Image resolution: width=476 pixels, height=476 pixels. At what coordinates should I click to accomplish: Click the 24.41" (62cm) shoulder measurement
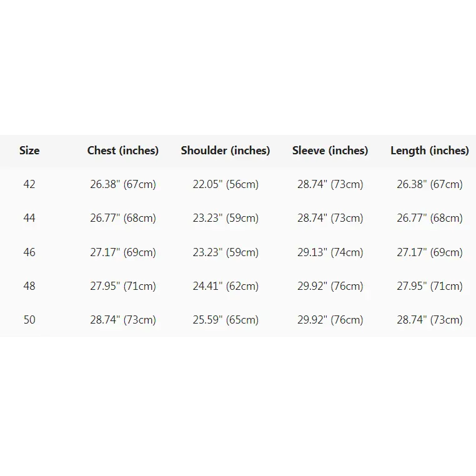point(226,286)
